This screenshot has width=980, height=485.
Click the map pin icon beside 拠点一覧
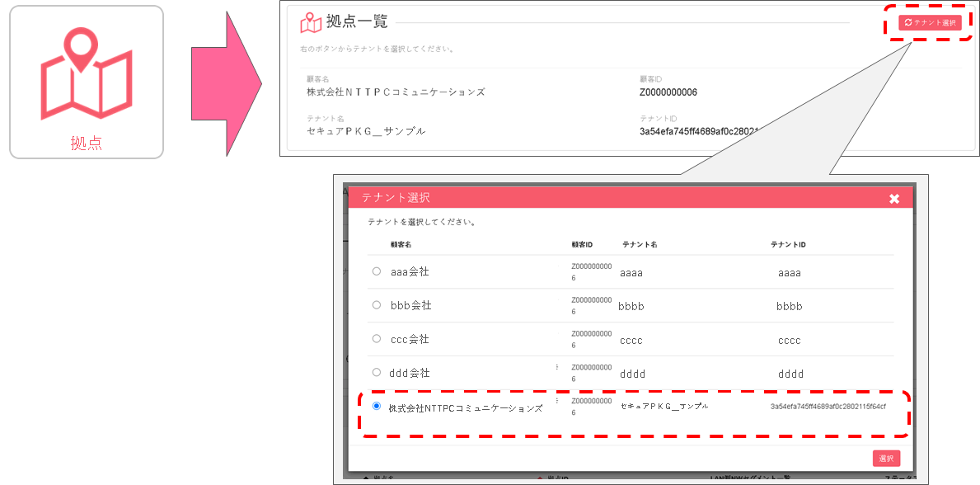311,22
